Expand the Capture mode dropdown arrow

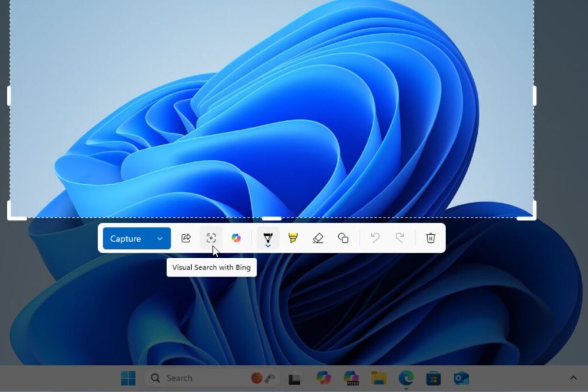(160, 239)
